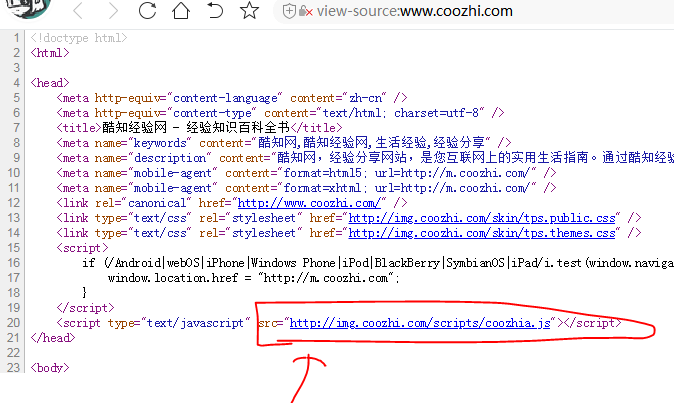Click the address bar URL view-source:www.coozhi.com
This screenshot has height=403, width=674.
415,11
